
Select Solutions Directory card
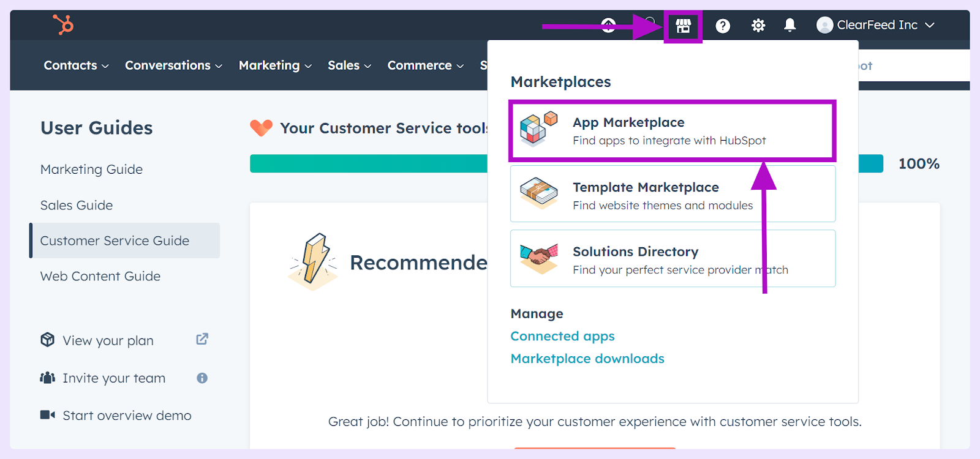[673, 258]
